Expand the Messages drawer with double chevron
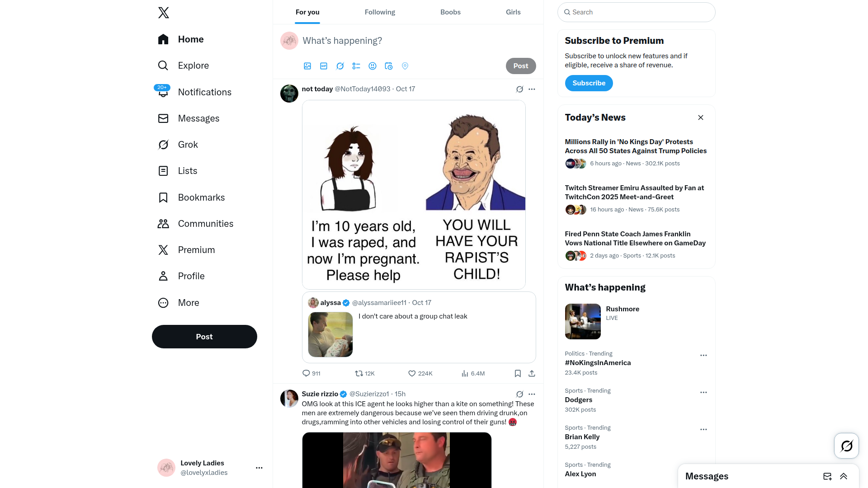This screenshot has width=868, height=488. [844, 476]
